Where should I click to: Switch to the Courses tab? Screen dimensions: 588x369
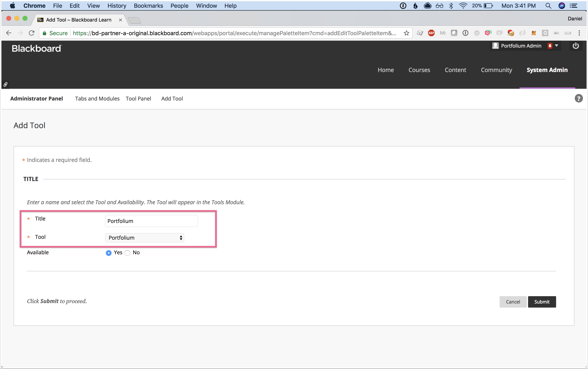[x=419, y=70]
